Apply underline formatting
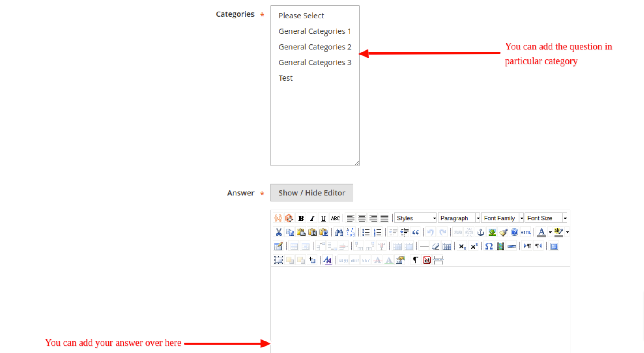 [x=323, y=218]
